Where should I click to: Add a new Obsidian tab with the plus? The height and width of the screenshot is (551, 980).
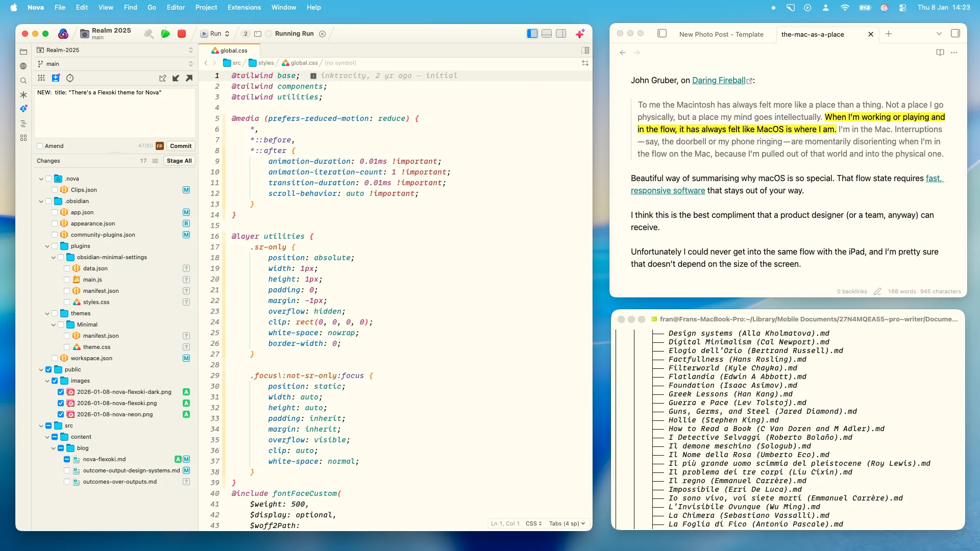pyautogui.click(x=889, y=34)
